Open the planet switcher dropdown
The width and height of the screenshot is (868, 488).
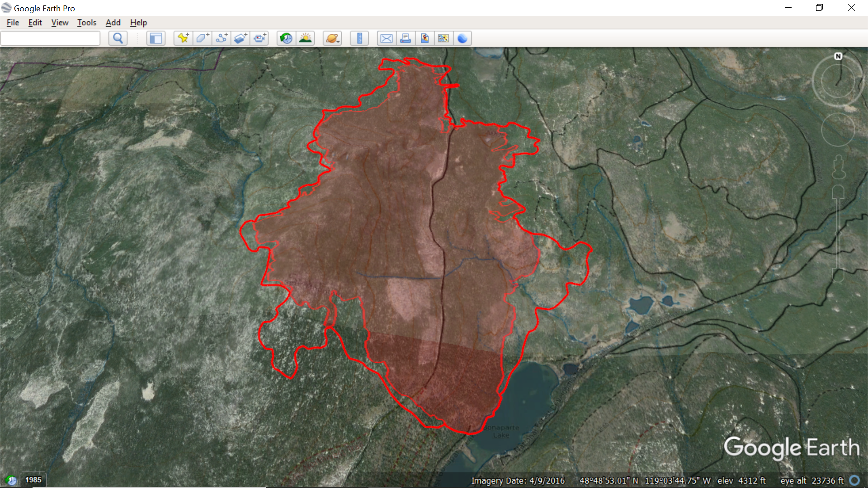332,38
